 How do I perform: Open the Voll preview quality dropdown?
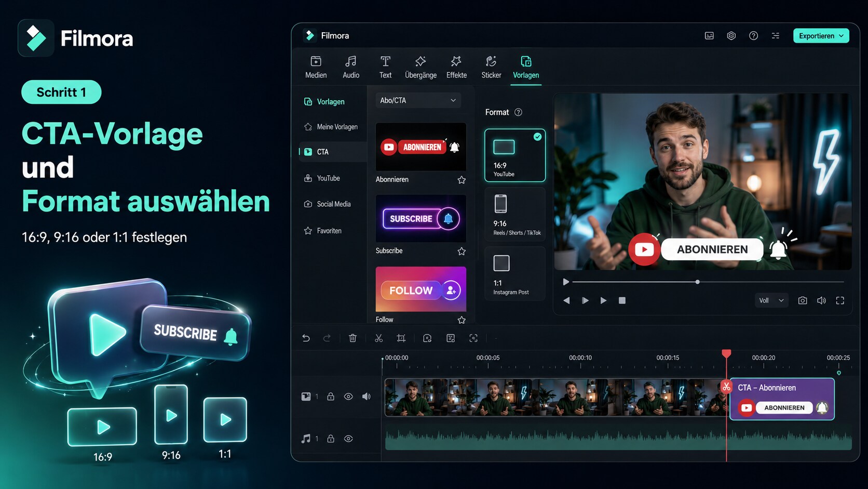(771, 300)
